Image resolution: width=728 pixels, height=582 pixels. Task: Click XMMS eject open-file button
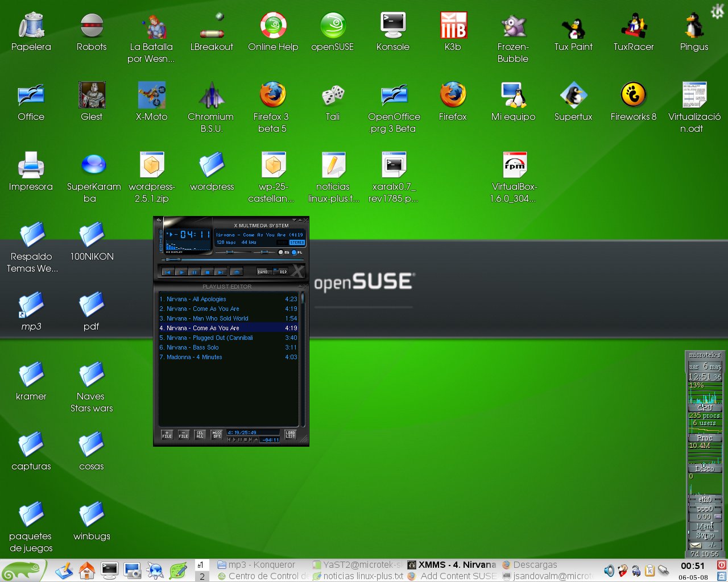(x=237, y=272)
